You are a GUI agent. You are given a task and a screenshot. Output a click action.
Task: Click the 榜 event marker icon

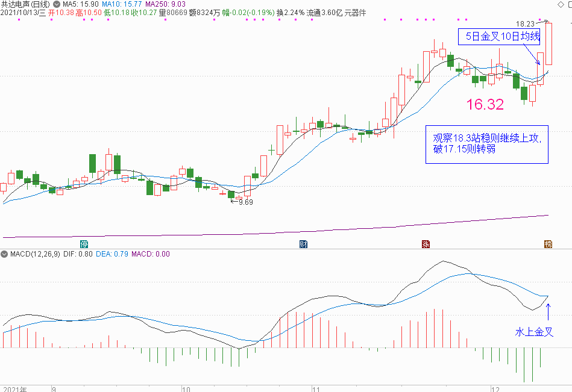tap(548, 244)
